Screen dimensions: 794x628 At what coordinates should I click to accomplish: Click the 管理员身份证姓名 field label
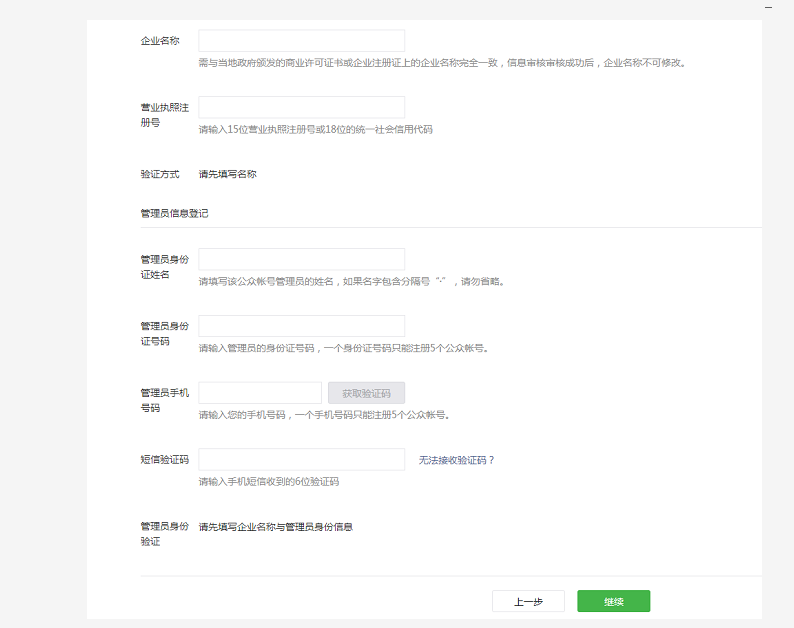coord(164,266)
